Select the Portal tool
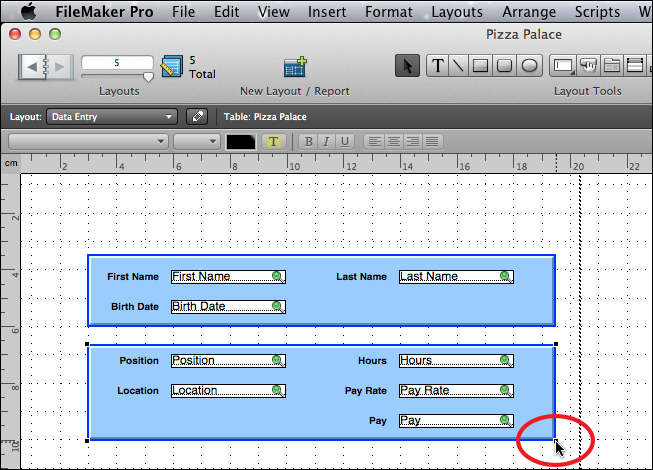This screenshot has height=470, width=653. [635, 66]
